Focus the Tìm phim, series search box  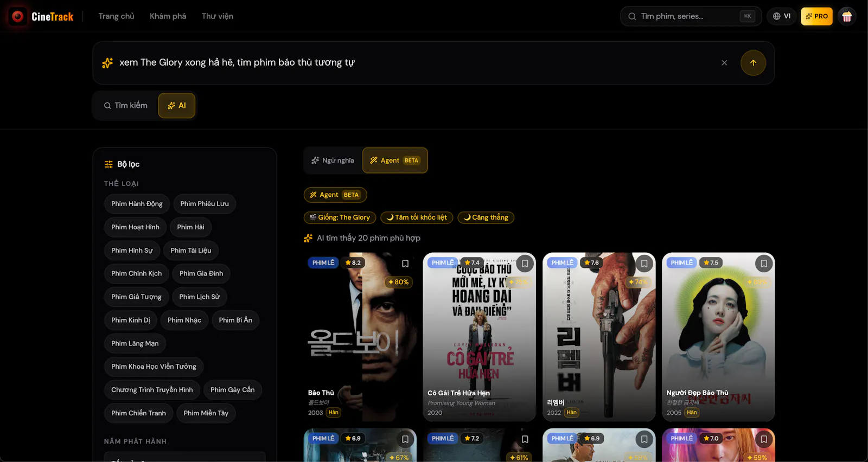pos(691,16)
